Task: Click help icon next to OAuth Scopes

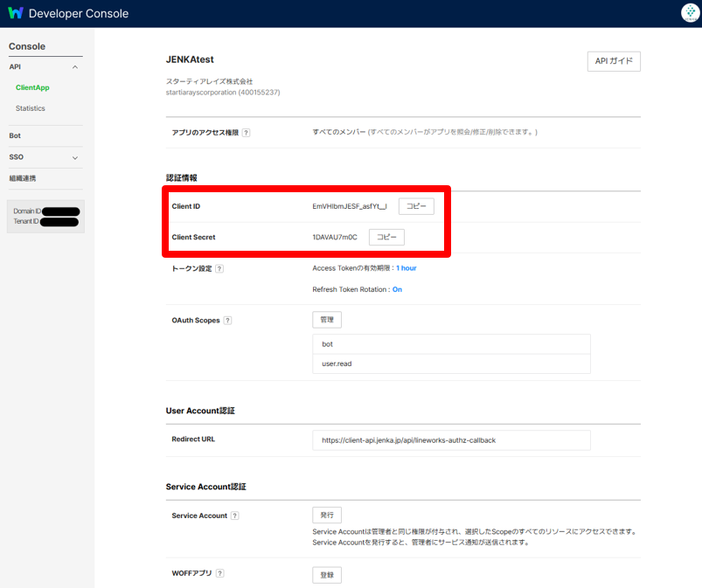Action: pos(227,321)
